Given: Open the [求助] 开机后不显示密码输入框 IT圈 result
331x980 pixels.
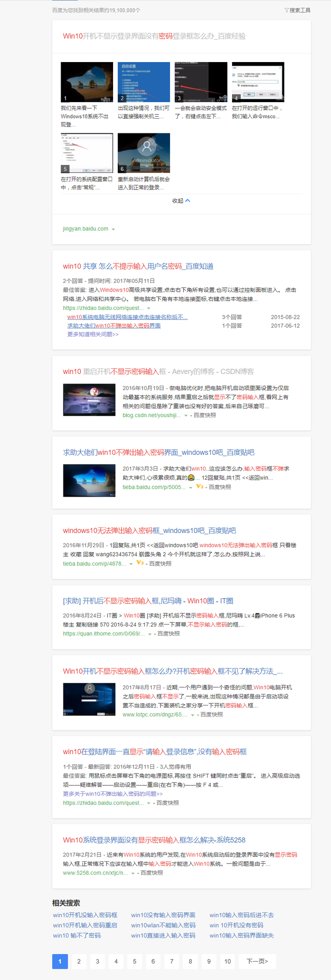Looking at the screenshot, I should (148, 601).
